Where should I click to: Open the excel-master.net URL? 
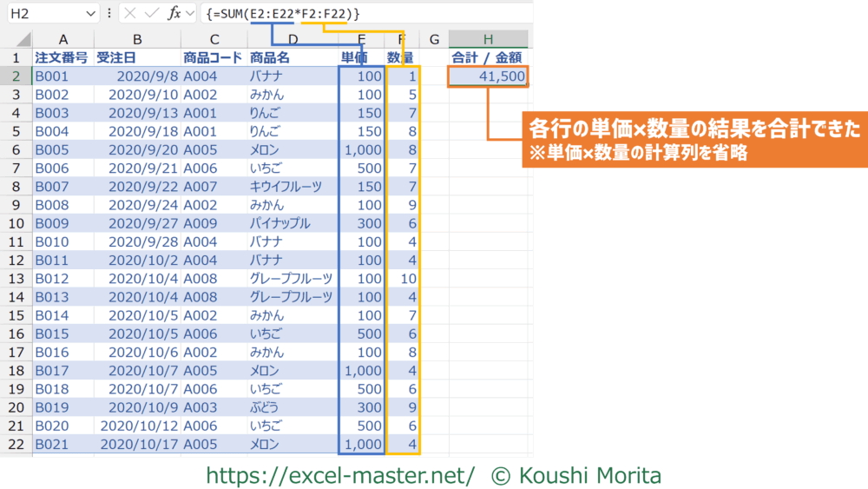tap(339, 475)
